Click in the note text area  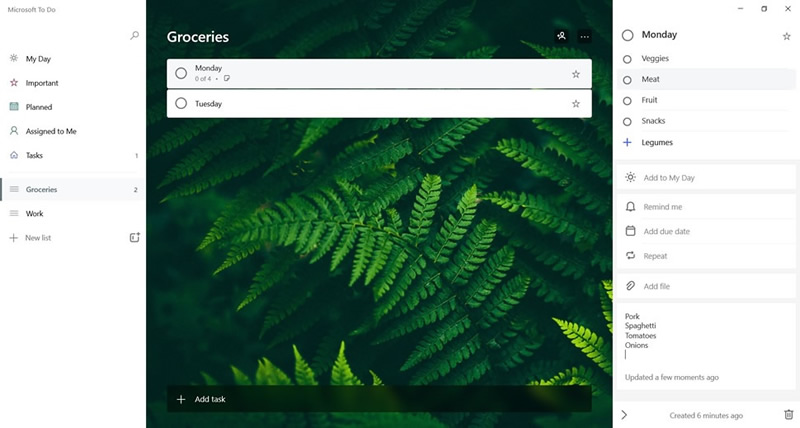(706, 337)
